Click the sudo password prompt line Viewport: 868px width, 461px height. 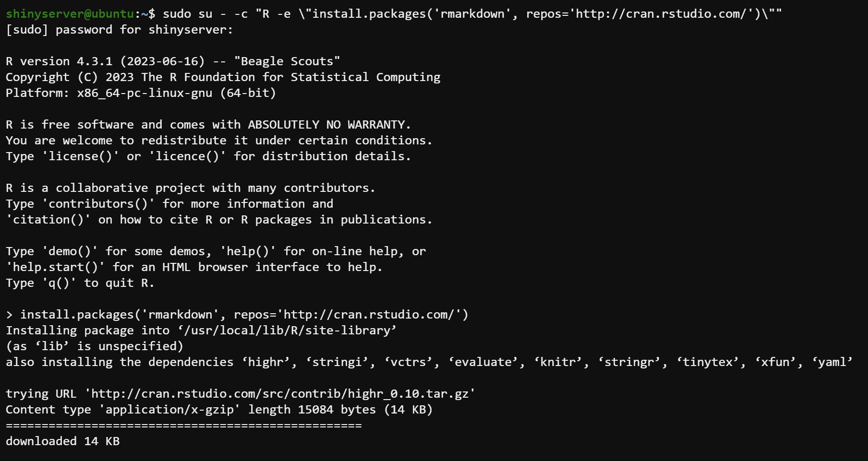coord(119,30)
